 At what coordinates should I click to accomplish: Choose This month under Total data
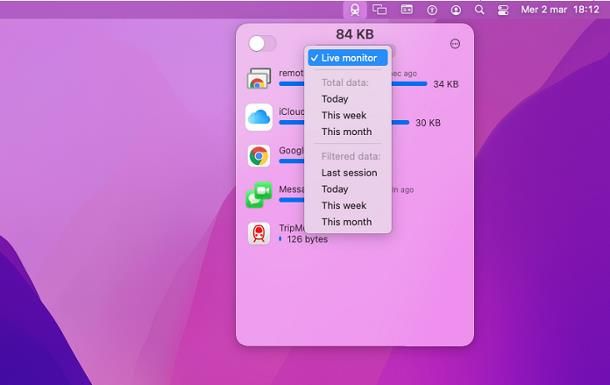click(346, 131)
